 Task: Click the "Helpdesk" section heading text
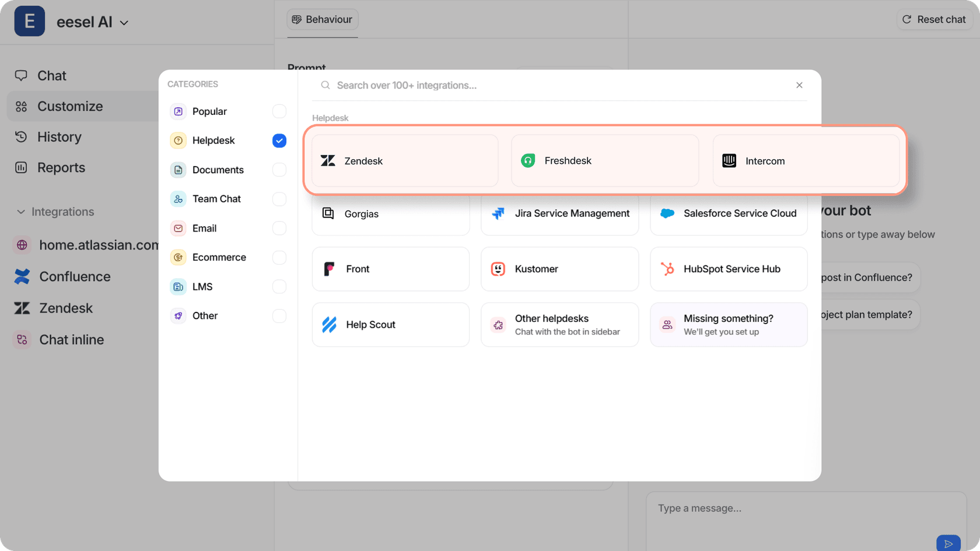coord(330,118)
